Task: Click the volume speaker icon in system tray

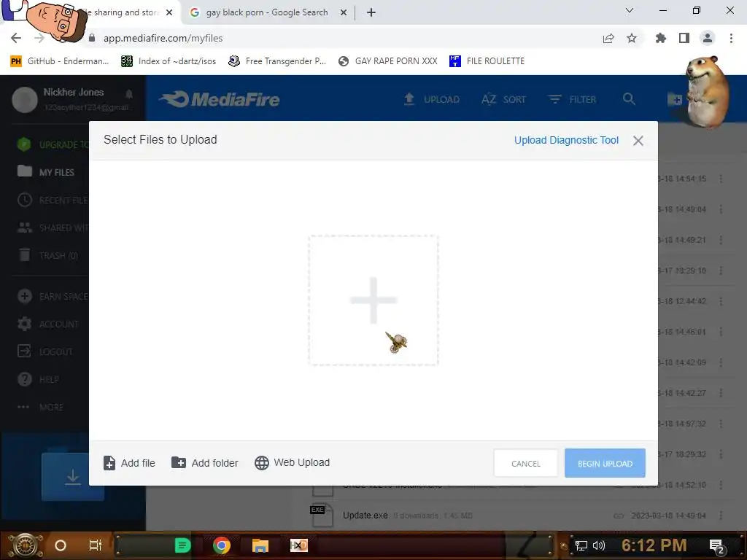Action: pos(599,545)
